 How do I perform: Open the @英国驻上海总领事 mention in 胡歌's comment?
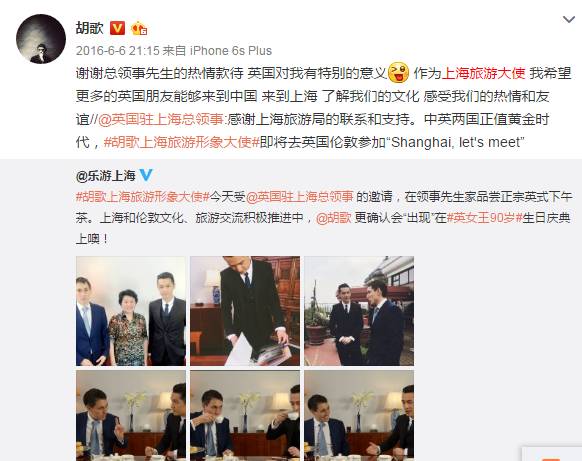(x=161, y=119)
